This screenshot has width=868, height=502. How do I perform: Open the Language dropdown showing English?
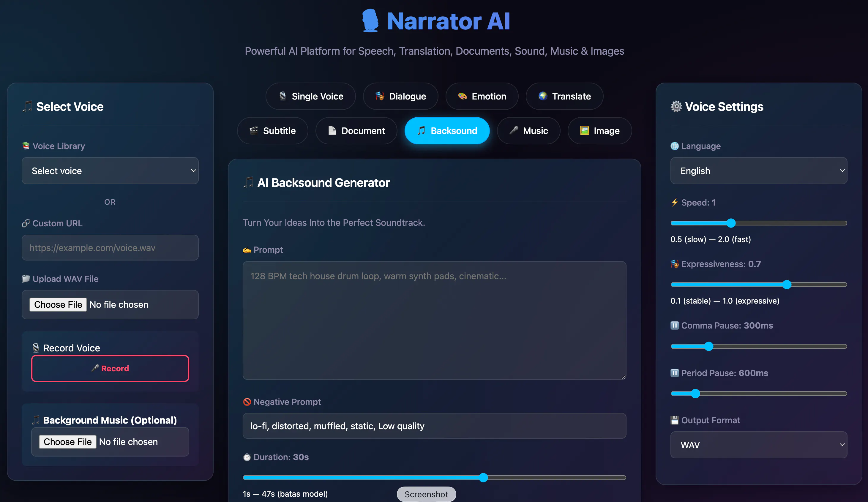(759, 171)
